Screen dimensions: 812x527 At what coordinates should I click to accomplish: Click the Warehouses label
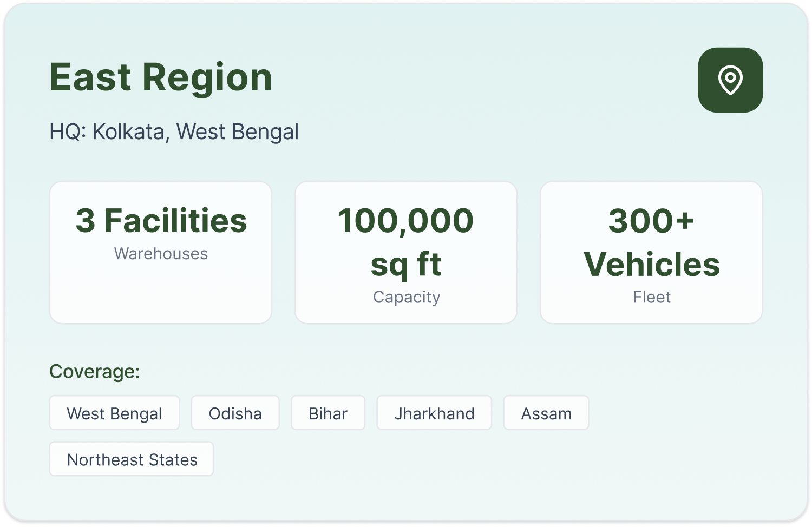161,254
